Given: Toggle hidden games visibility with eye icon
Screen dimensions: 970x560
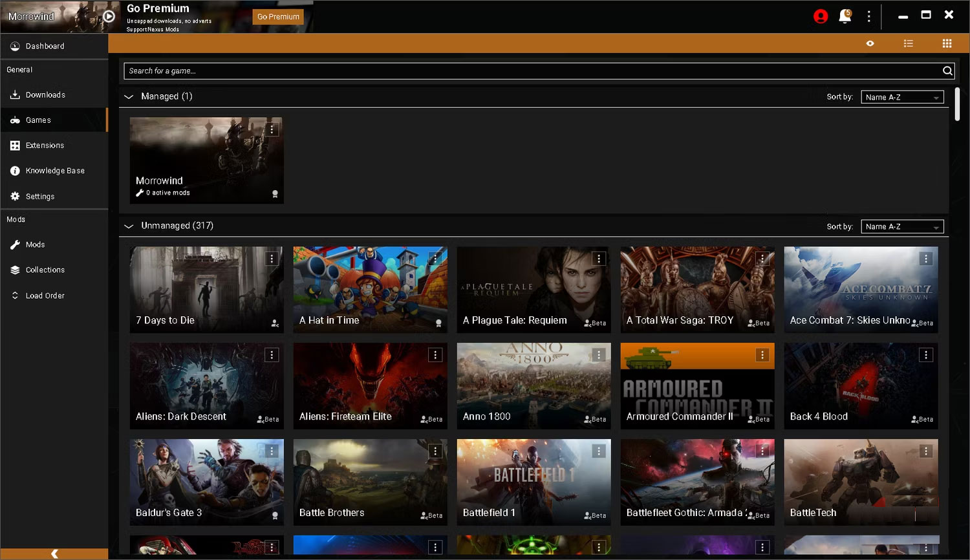Looking at the screenshot, I should coord(870,43).
